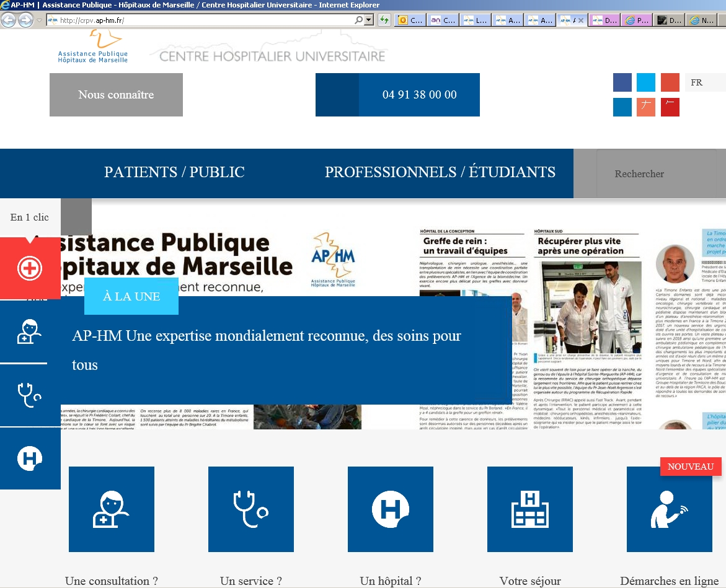Open the 'Un hôpital ?' H tile
726x588 pixels.
pyautogui.click(x=391, y=509)
